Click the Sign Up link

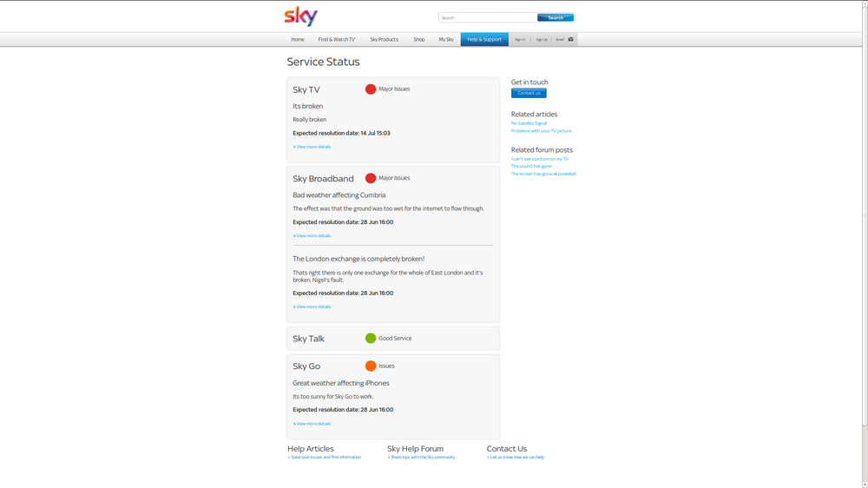[542, 39]
